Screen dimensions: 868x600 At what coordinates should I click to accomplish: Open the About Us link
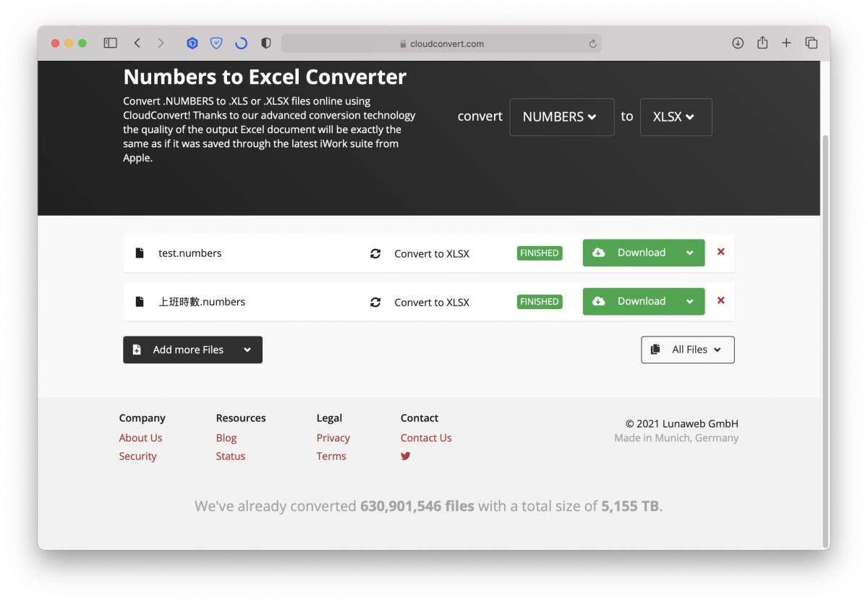point(140,438)
